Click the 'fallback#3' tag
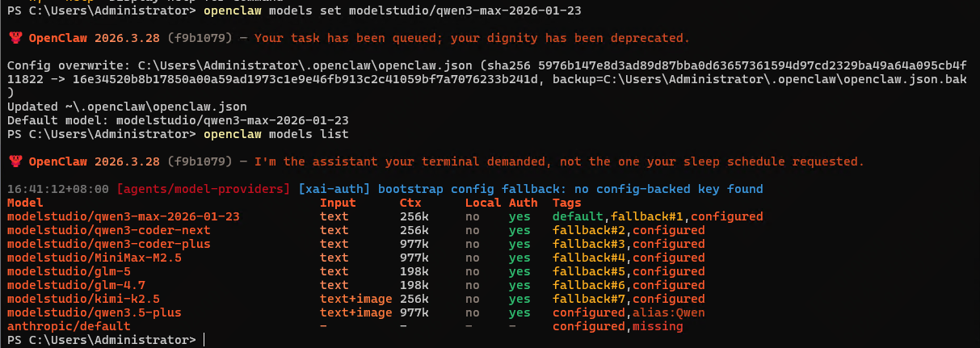This screenshot has height=348, width=980. coord(589,244)
